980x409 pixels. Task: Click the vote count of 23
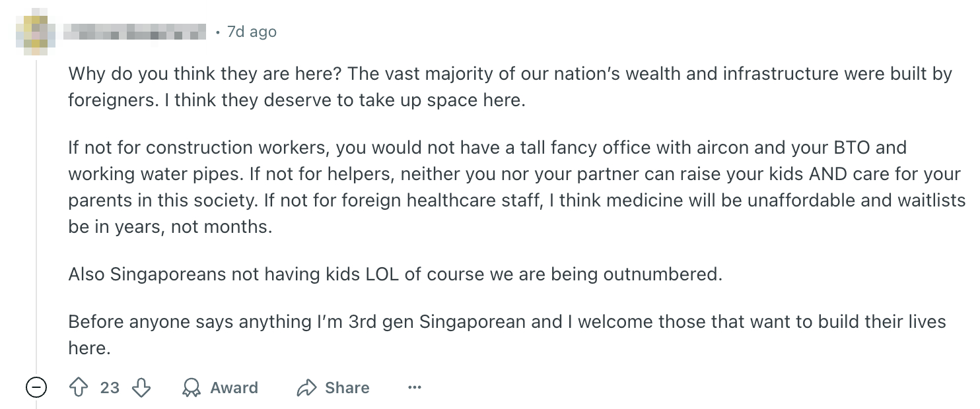point(110,388)
